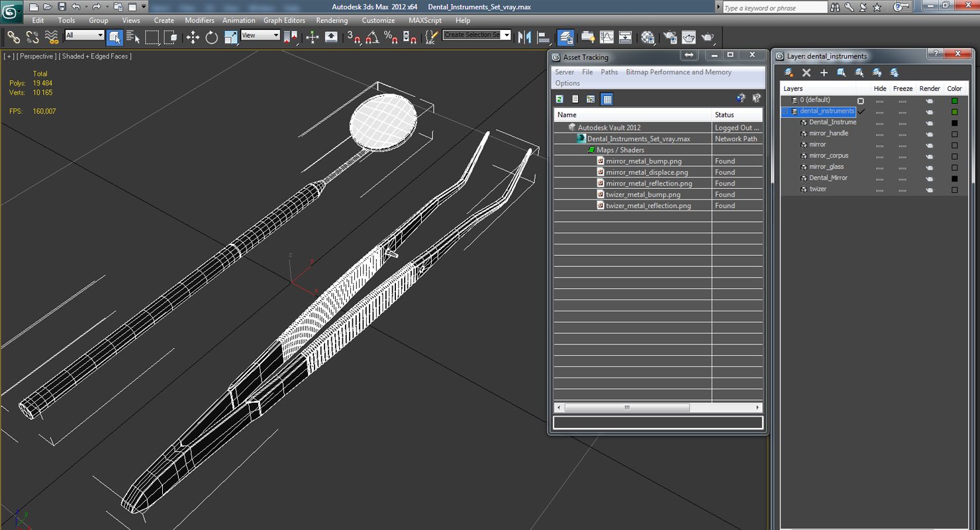Open the Graph Editors menu

pyautogui.click(x=284, y=21)
